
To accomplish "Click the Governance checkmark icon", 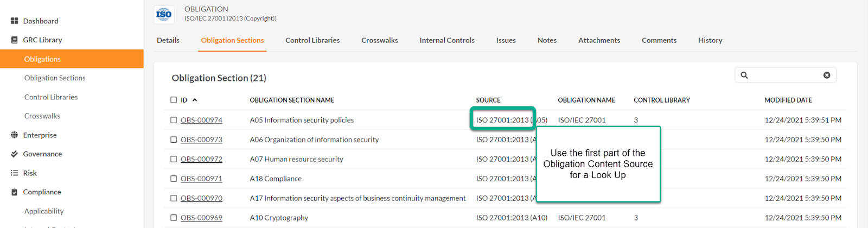I will 15,154.
